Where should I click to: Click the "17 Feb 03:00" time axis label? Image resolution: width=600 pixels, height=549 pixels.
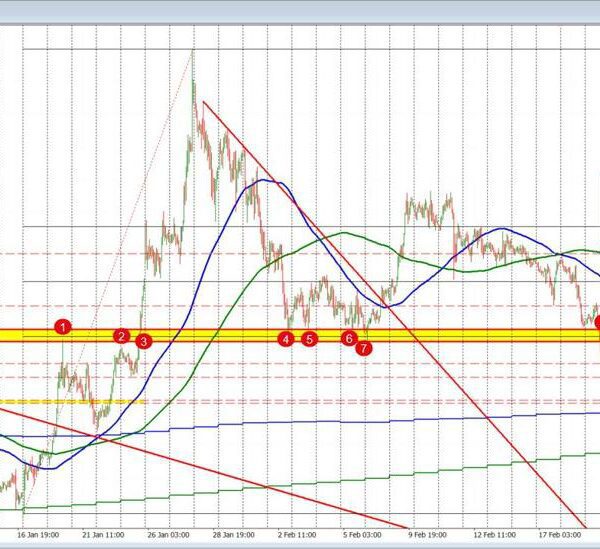(x=559, y=534)
